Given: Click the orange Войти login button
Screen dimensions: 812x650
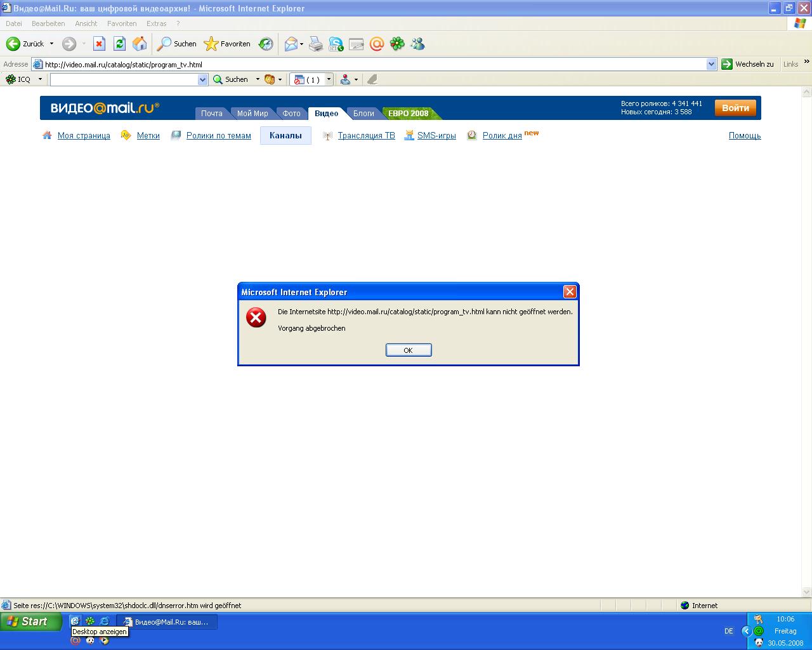Looking at the screenshot, I should click(x=735, y=108).
